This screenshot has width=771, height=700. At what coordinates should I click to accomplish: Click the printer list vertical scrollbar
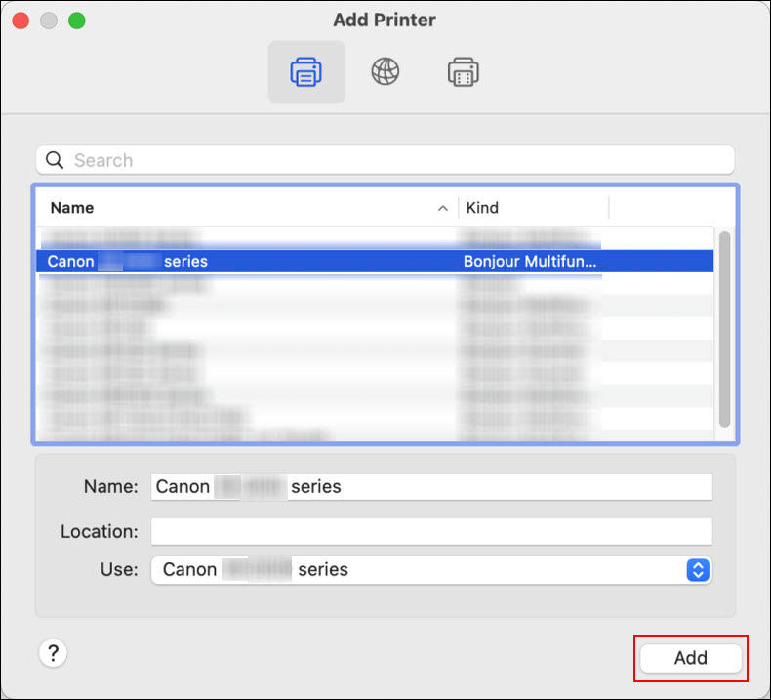[x=724, y=329]
